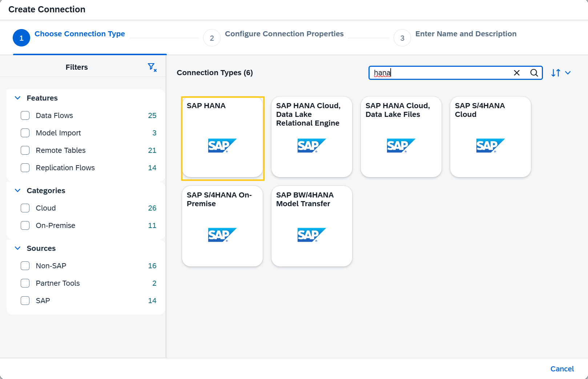Check the Model Import filter
Image resolution: width=588 pixels, height=379 pixels.
pyautogui.click(x=25, y=133)
